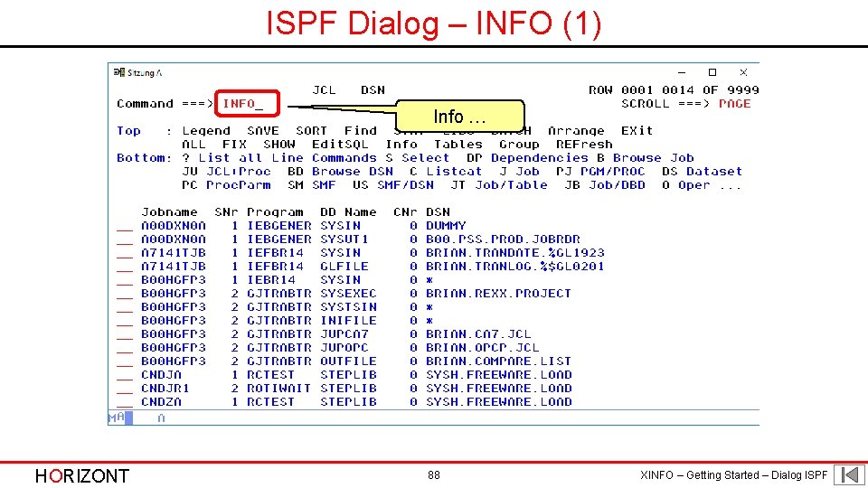
Task: Click DD name INIFILE
Action: point(348,320)
